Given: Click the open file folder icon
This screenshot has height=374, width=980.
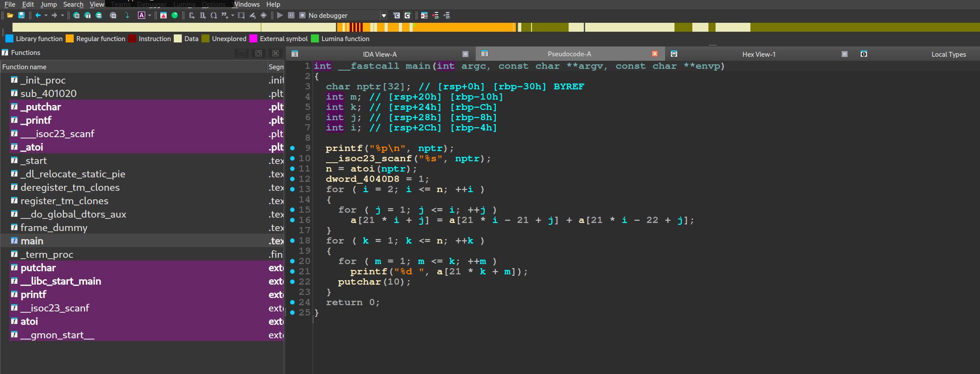Looking at the screenshot, I should click(x=10, y=15).
